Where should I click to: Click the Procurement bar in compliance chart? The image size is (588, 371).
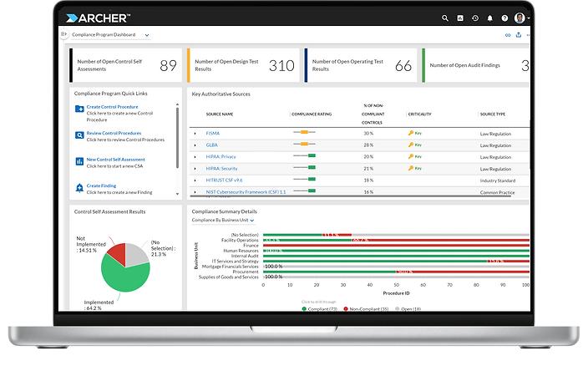point(396,272)
